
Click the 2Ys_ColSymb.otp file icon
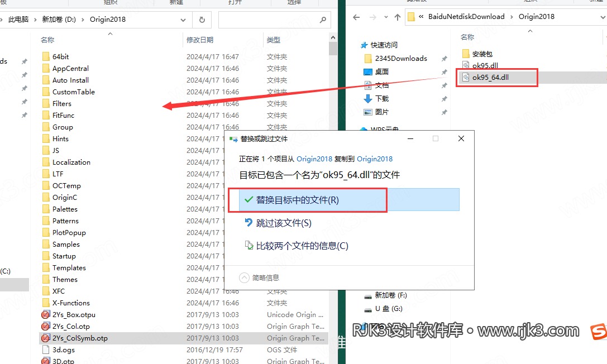46,338
